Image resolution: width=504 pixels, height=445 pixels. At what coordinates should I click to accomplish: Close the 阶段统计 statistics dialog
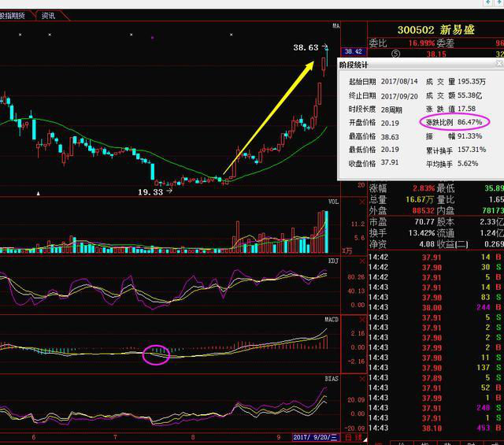click(x=499, y=63)
